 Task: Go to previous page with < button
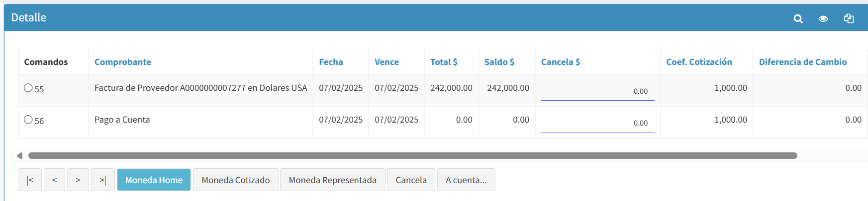click(54, 180)
